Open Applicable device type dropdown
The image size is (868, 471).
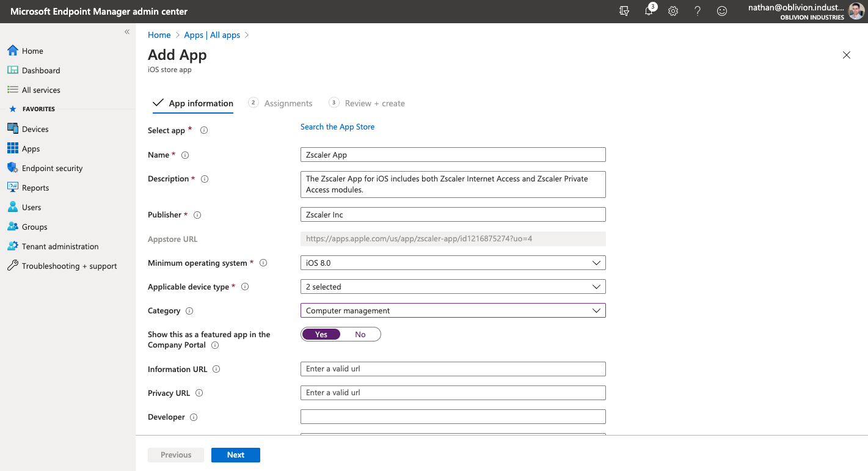[453, 287]
